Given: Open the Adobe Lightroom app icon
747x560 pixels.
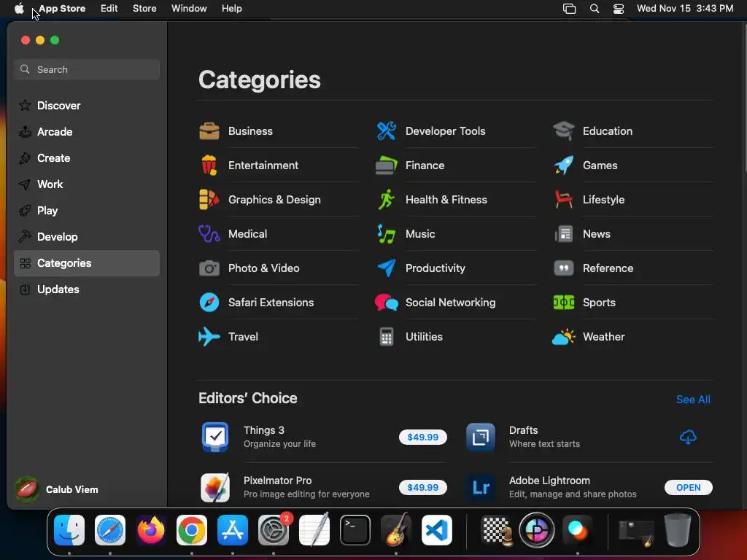Looking at the screenshot, I should [x=480, y=487].
